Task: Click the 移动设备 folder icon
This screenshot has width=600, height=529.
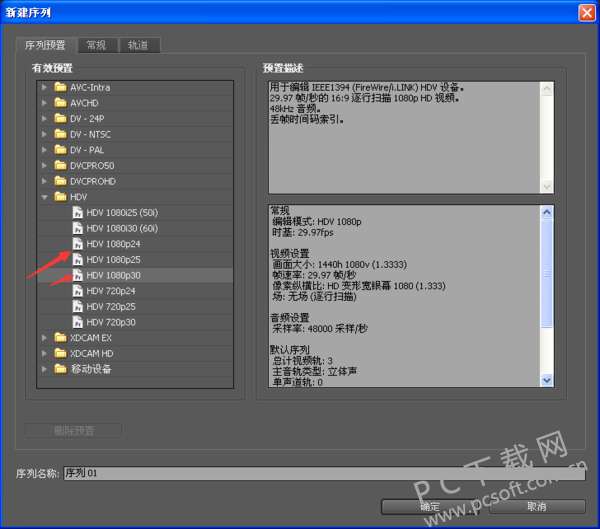Action: 60,369
